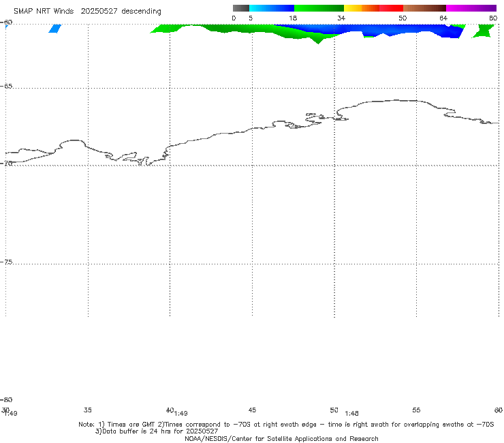Click the 'Note: 1) Times are GMT' text
The width and height of the screenshot is (504, 443).
click(117, 425)
